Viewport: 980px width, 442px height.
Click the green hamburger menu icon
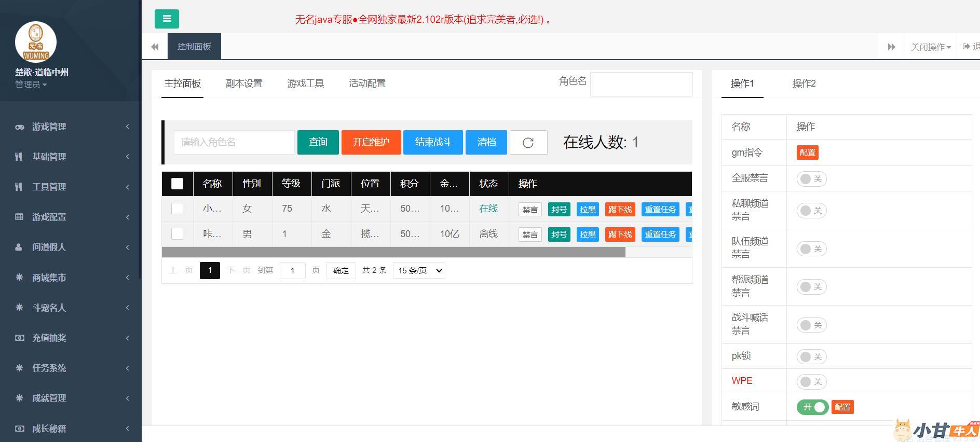click(x=167, y=19)
